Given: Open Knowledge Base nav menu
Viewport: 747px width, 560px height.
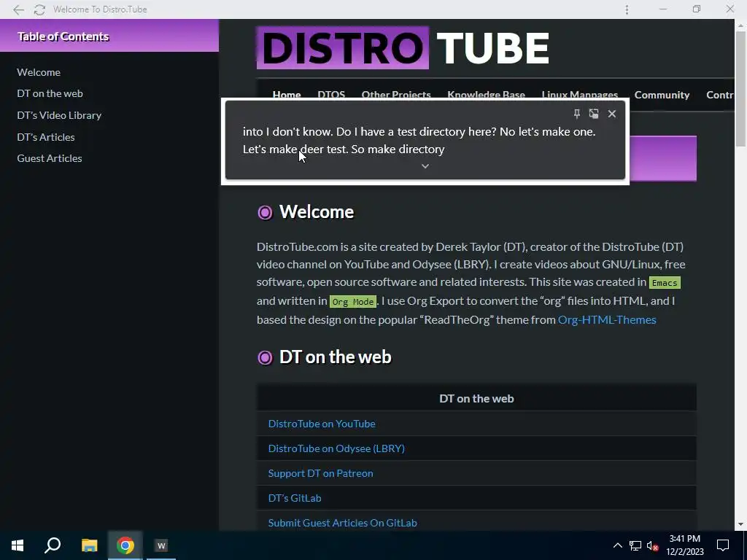Looking at the screenshot, I should [486, 95].
